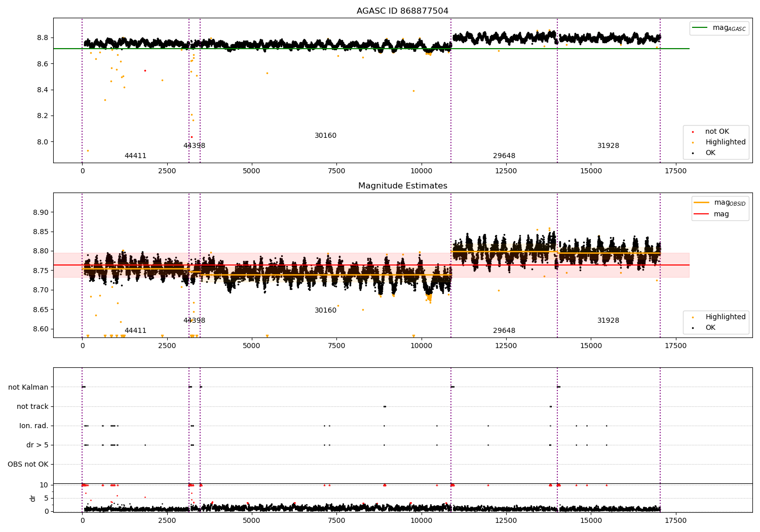Click the 'dr' axis label
The height and width of the screenshot is (532, 760).
[33, 498]
